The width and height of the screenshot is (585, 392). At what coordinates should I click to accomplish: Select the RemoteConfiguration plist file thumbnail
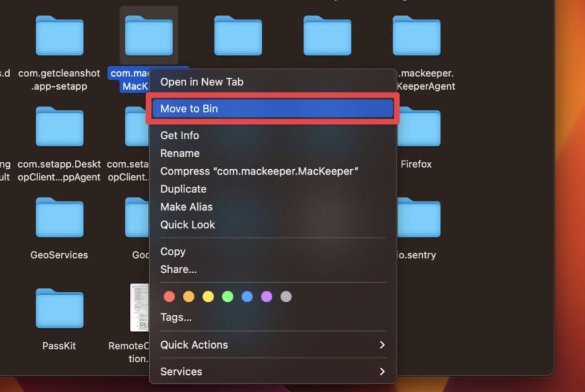139,307
